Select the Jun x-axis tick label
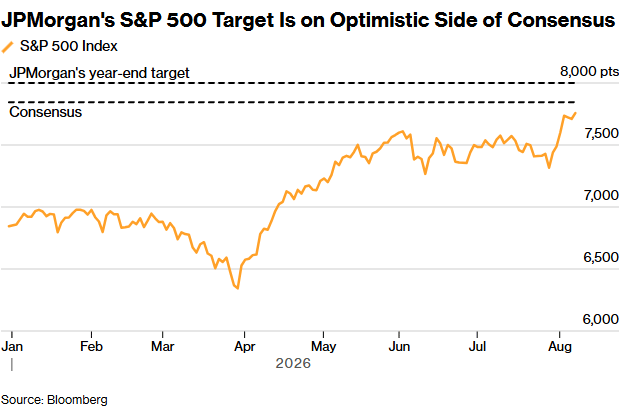The width and height of the screenshot is (636, 418). [x=399, y=347]
